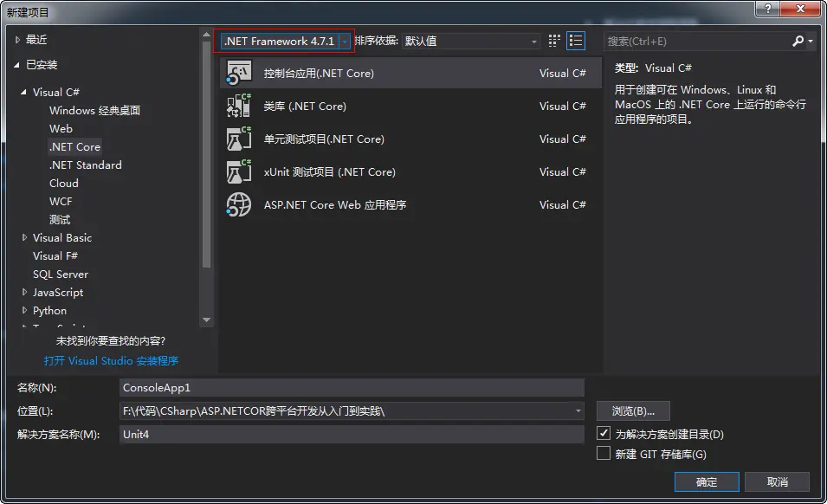Image resolution: width=827 pixels, height=504 pixels.
Task: Click the 取消 button
Action: coord(778,481)
